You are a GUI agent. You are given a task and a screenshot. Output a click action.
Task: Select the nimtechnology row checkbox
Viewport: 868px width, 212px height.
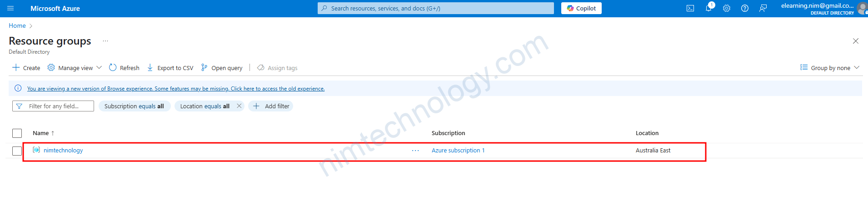coord(17,151)
